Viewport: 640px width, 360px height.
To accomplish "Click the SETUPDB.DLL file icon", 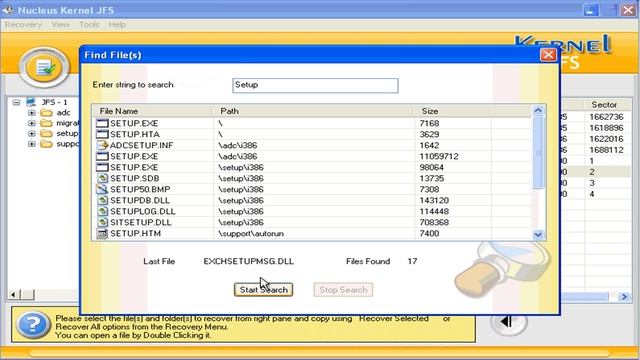I will coord(102,200).
